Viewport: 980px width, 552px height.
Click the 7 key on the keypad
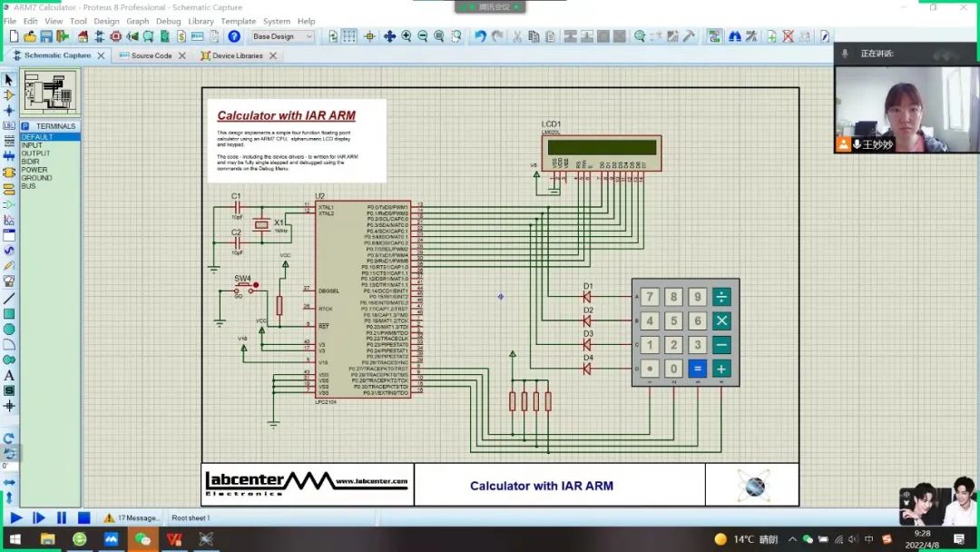650,297
